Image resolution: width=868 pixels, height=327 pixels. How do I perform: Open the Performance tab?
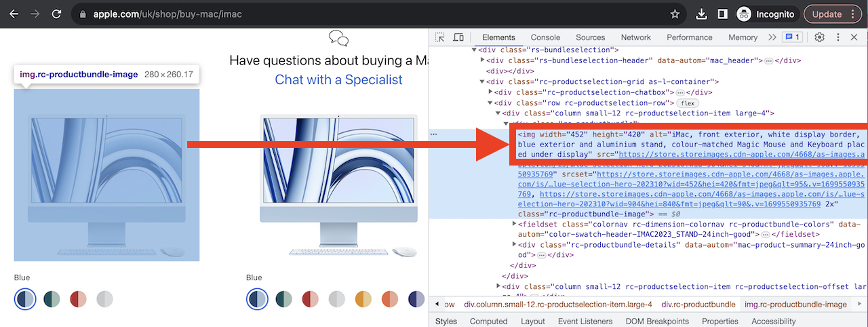point(690,37)
